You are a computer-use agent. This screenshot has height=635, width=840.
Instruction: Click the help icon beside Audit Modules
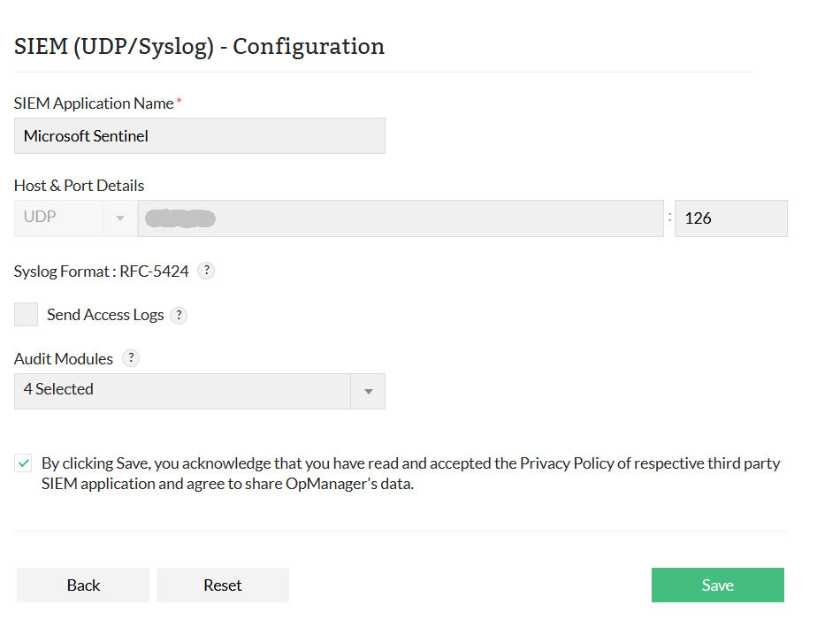(130, 357)
